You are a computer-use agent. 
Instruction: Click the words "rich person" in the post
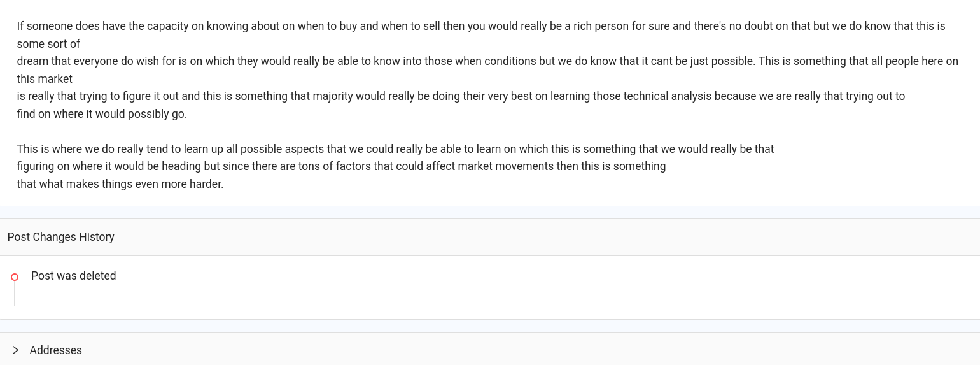tap(601, 26)
